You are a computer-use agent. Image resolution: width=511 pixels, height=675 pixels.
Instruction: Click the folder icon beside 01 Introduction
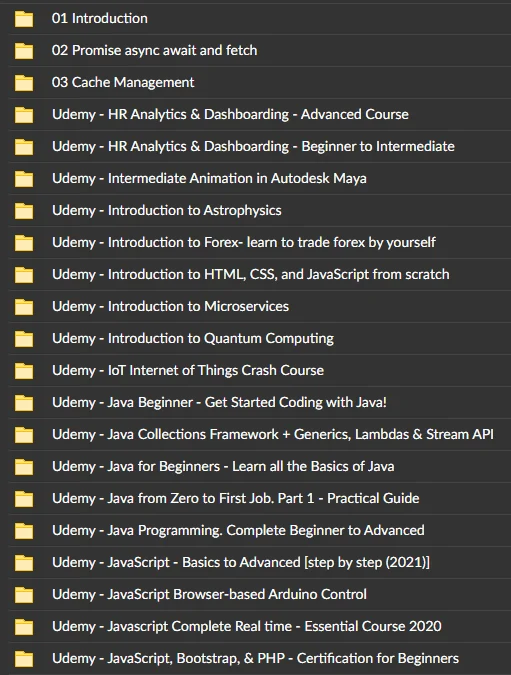[x=24, y=19]
